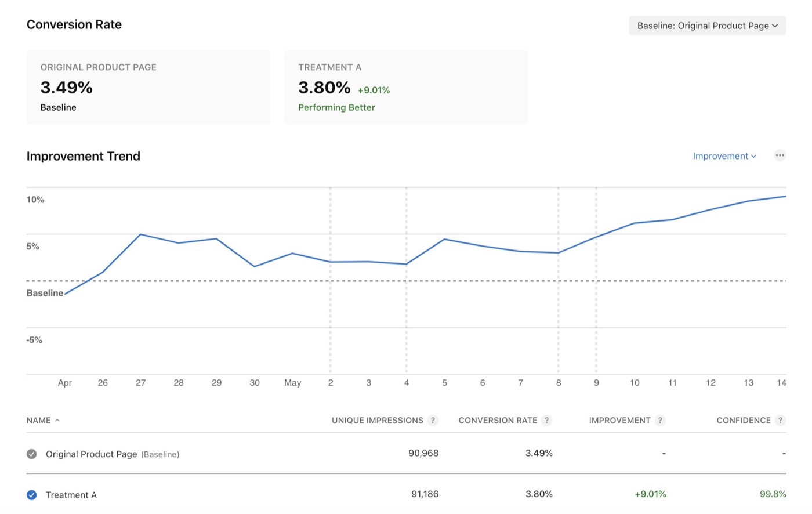Open the Improvement metric dropdown
812x514 pixels.
(724, 156)
